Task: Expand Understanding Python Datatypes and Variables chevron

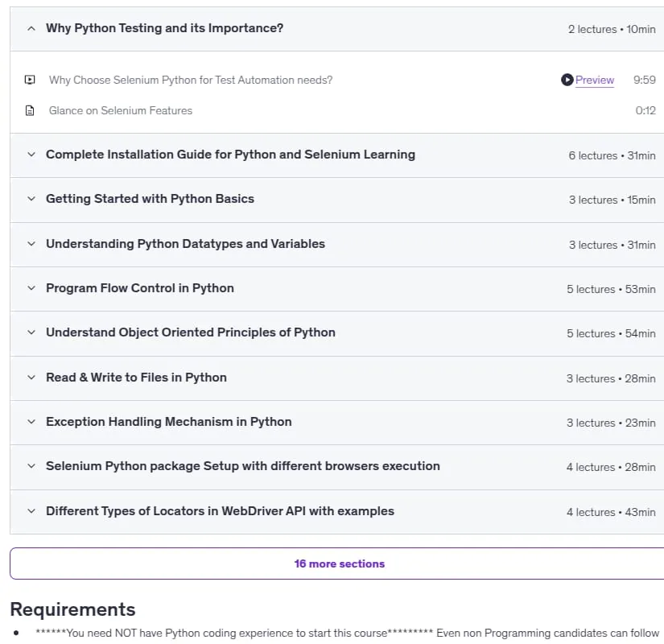Action: (x=31, y=244)
